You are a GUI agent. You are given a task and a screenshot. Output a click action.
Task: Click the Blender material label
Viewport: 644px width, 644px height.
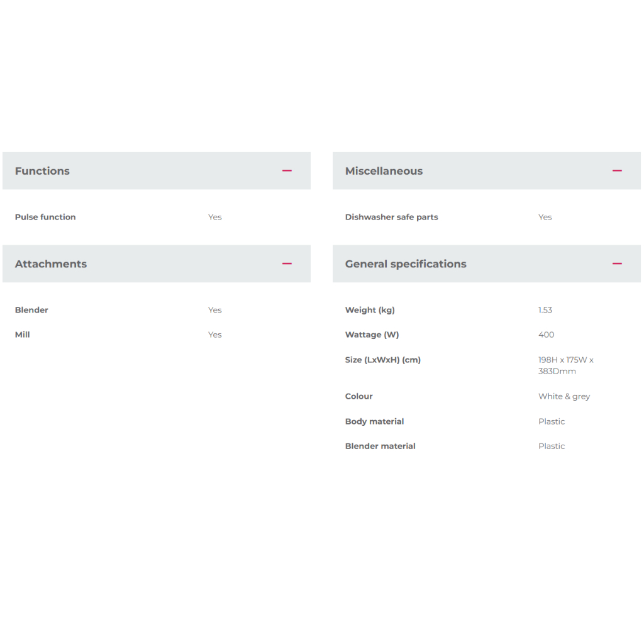[x=380, y=446]
